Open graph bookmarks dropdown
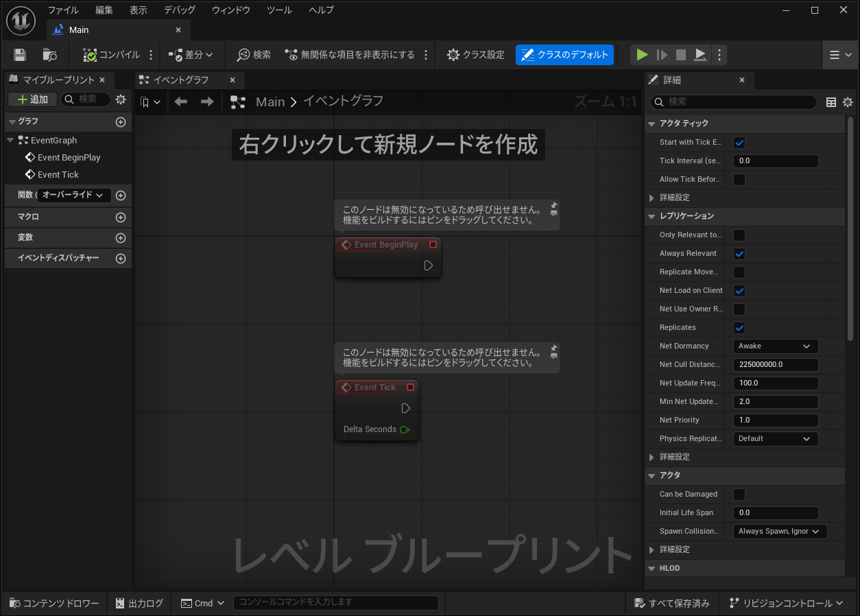 coord(151,102)
